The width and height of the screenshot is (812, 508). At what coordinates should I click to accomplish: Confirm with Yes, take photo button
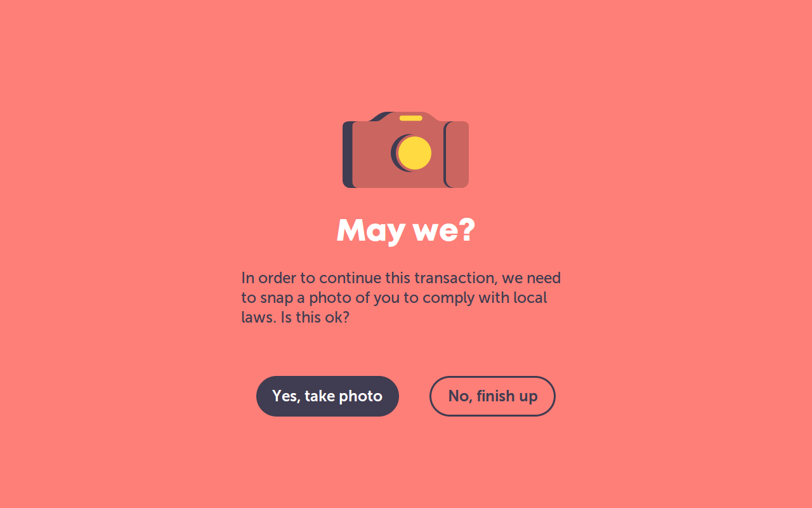pos(327,396)
